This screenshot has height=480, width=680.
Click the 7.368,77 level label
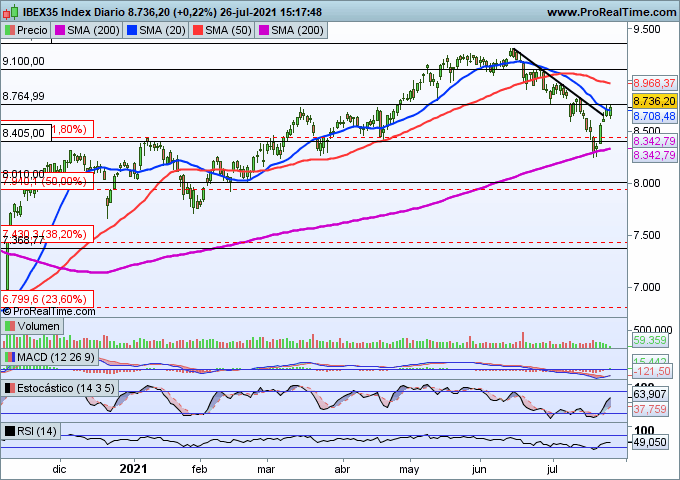(23, 240)
